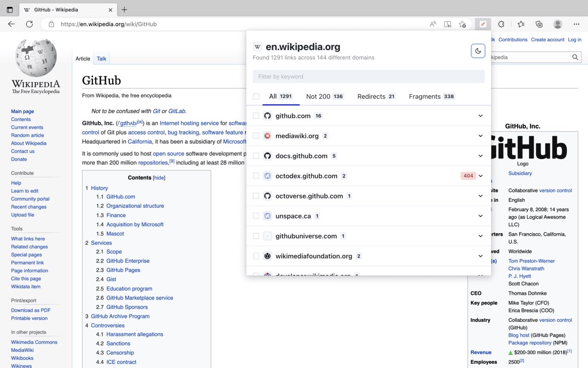Click the Wikipedia globe logo
This screenshot has height=368, width=588.
point(36,58)
